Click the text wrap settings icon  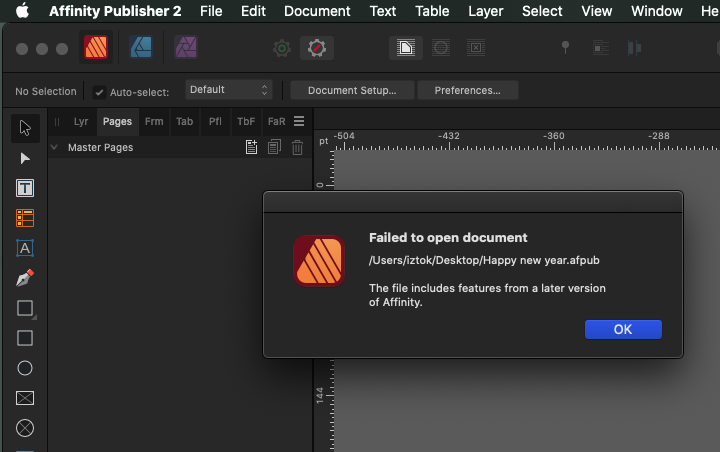point(406,48)
